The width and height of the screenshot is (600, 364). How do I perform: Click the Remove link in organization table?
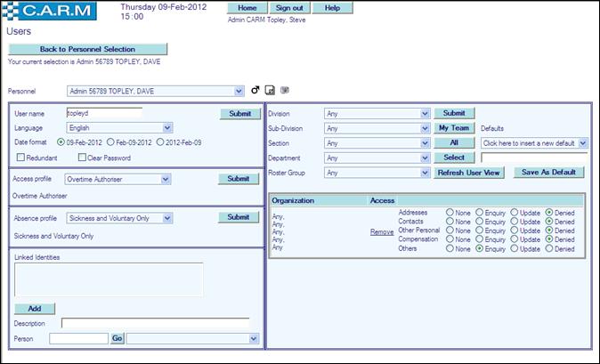(x=381, y=231)
